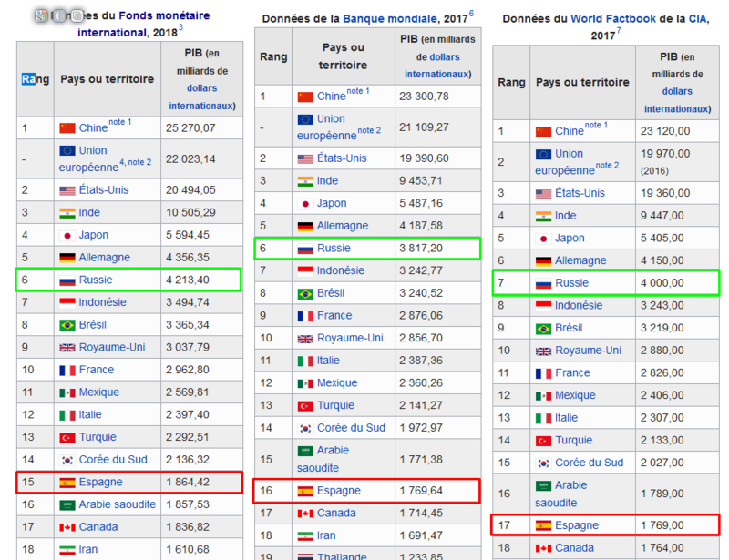Click Spain flag in IMF 2018 table

click(67, 483)
